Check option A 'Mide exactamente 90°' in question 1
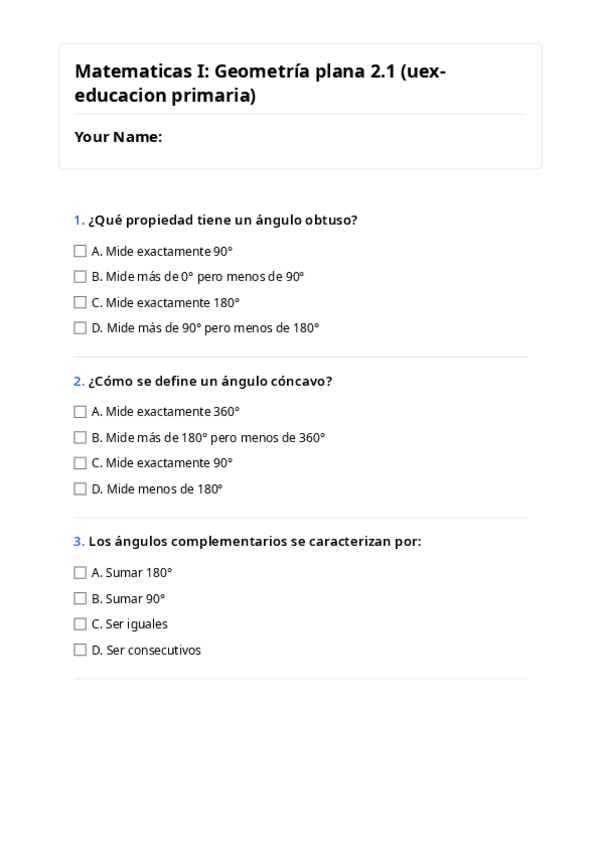The image size is (600, 848). point(80,251)
